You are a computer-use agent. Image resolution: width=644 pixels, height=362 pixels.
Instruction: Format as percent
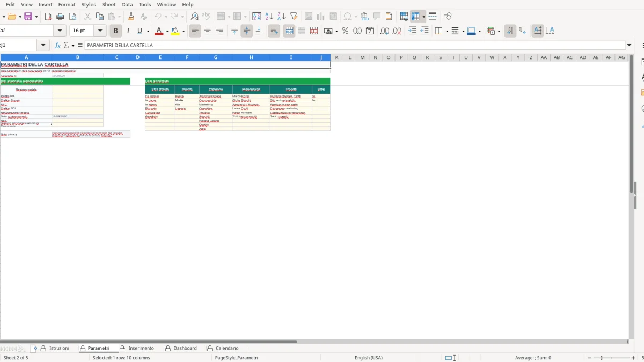(x=345, y=31)
